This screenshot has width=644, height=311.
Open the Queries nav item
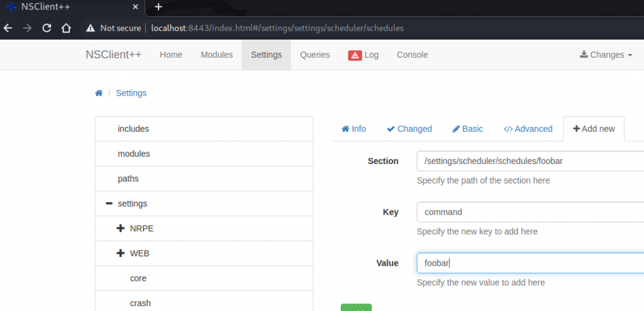coord(315,55)
